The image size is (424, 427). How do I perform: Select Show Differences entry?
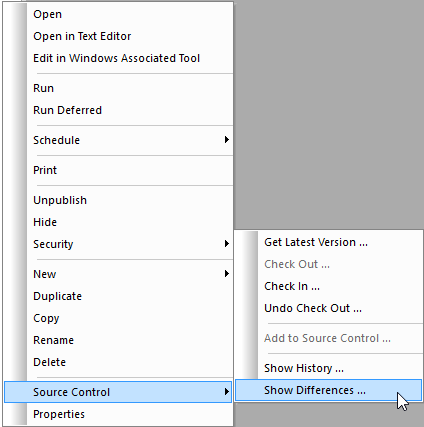pyautogui.click(x=328, y=390)
